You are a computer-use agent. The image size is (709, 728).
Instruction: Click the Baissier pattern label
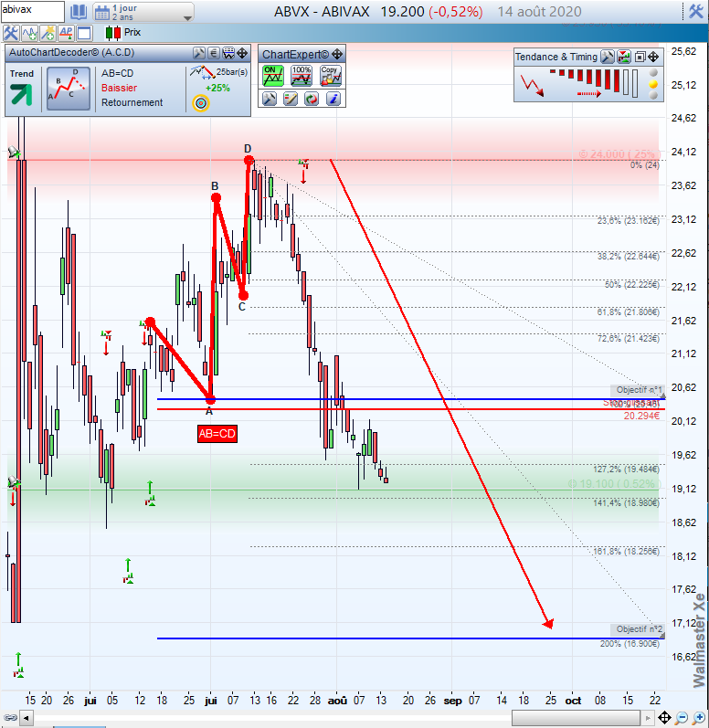pos(119,88)
